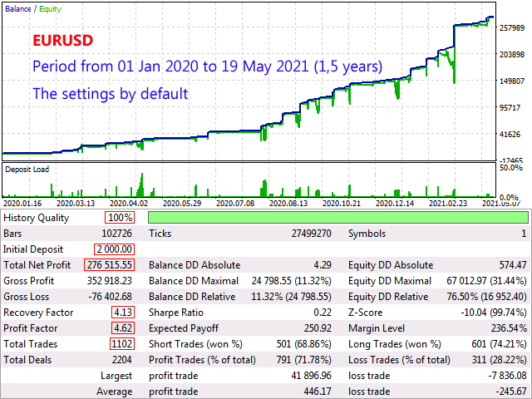Click the EURUSD chart title
Image resolution: width=532 pixels, height=399 pixels.
[63, 41]
